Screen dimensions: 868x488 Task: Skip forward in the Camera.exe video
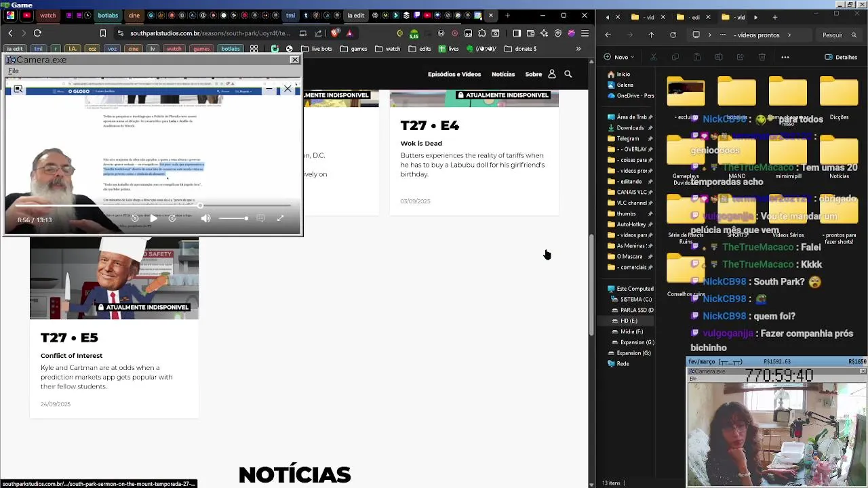tap(172, 218)
